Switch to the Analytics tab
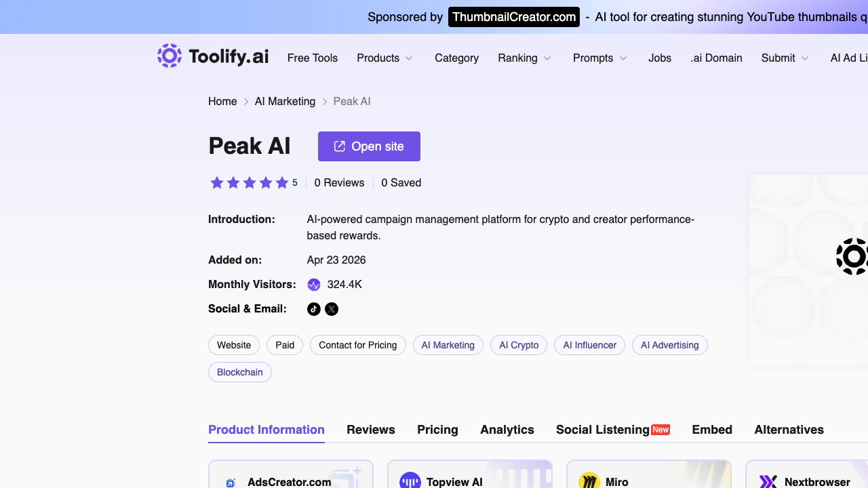Image resolution: width=868 pixels, height=488 pixels. tap(507, 430)
